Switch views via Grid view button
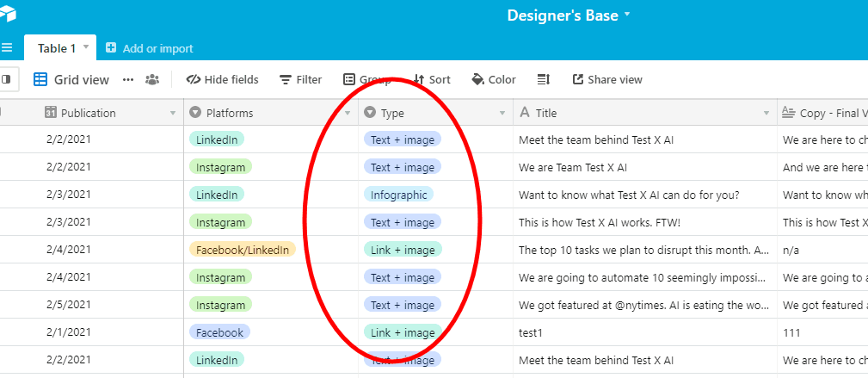Screen dimensions: 868x378 tap(71, 79)
